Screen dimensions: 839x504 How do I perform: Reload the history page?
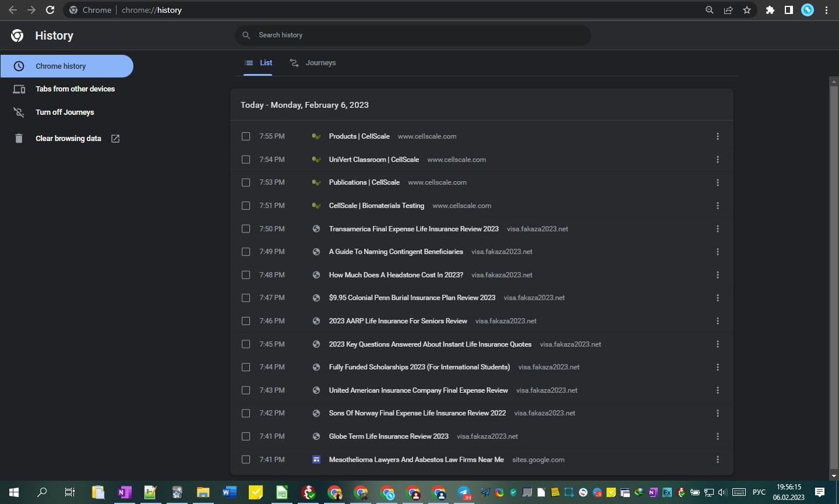click(x=50, y=10)
